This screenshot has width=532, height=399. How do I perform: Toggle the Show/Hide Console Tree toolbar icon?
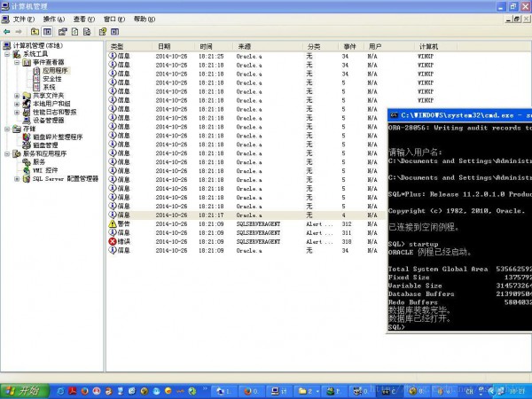pyautogui.click(x=48, y=32)
